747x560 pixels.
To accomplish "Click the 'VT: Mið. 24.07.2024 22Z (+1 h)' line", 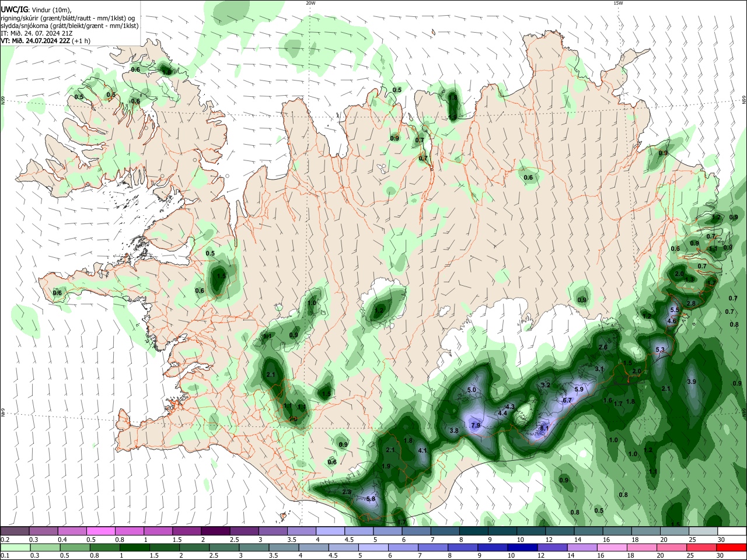I will pyautogui.click(x=46, y=41).
